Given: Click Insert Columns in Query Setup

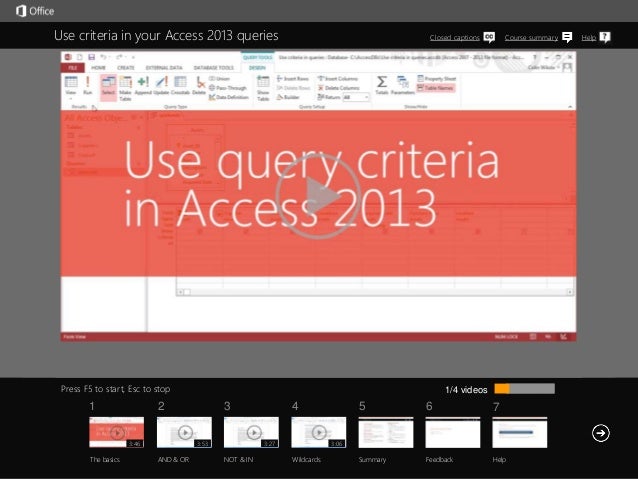Looking at the screenshot, I should (x=338, y=79).
